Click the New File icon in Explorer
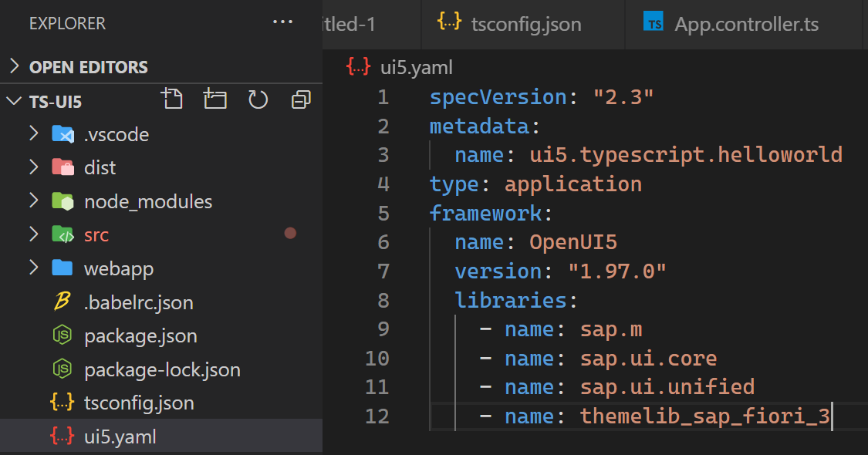This screenshot has width=868, height=455. [x=172, y=99]
